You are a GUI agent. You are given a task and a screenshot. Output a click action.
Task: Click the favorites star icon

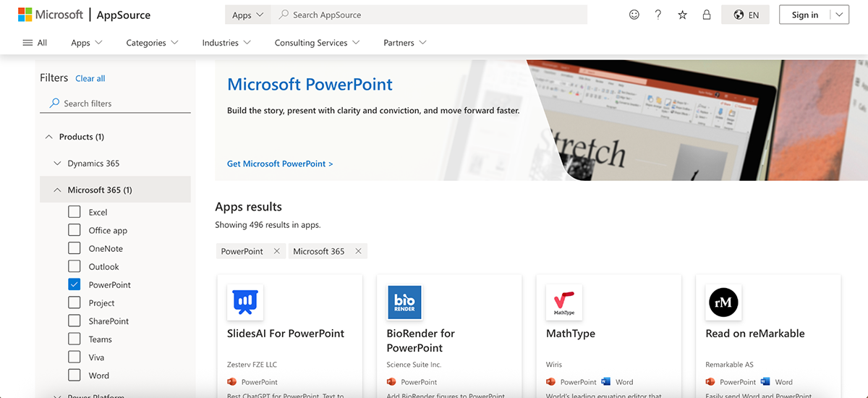tap(682, 14)
